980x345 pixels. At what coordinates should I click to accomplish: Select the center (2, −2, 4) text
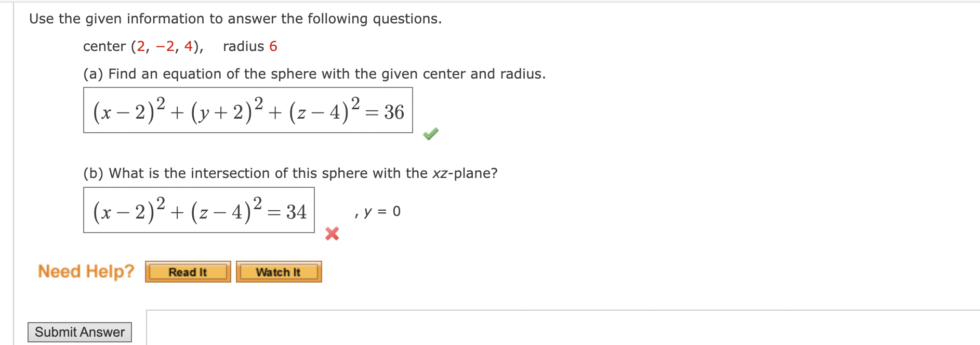coord(145,46)
